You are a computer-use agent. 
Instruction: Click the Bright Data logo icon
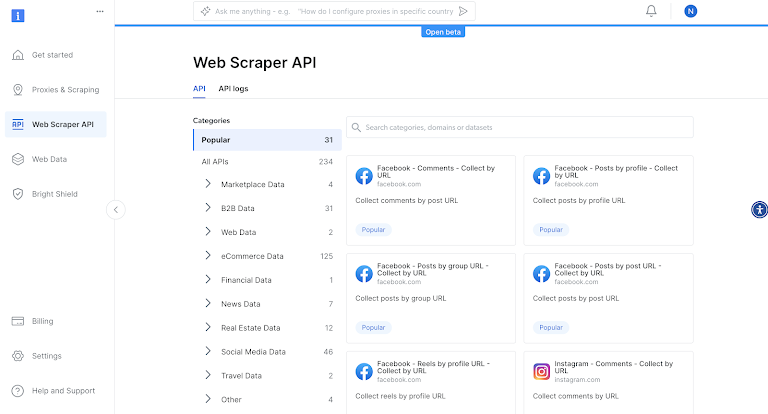click(x=16, y=15)
